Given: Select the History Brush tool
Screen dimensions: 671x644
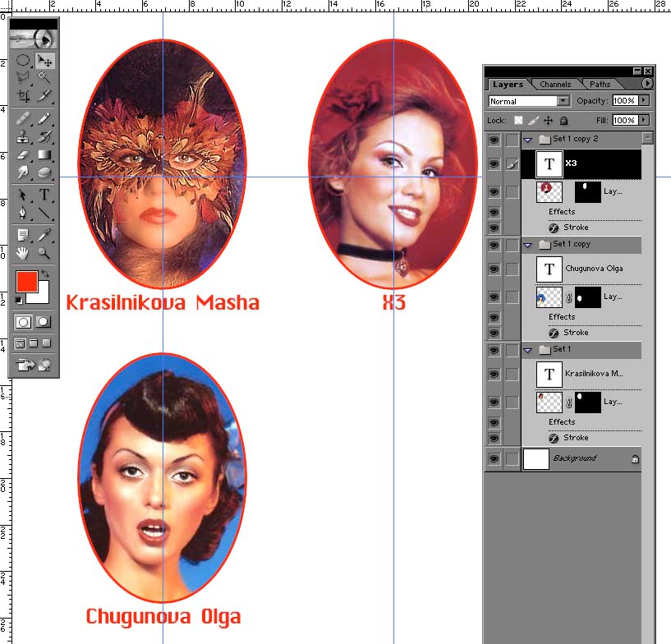Looking at the screenshot, I should 44,136.
